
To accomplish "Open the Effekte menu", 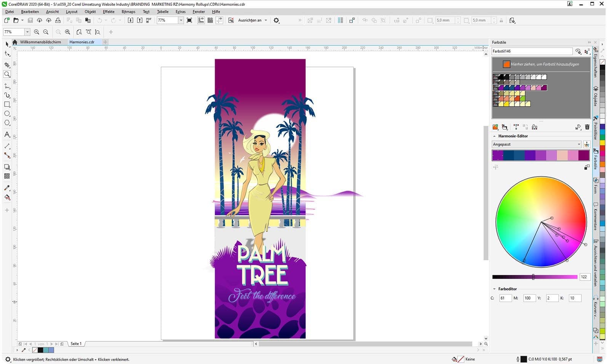I will pyautogui.click(x=109, y=12).
